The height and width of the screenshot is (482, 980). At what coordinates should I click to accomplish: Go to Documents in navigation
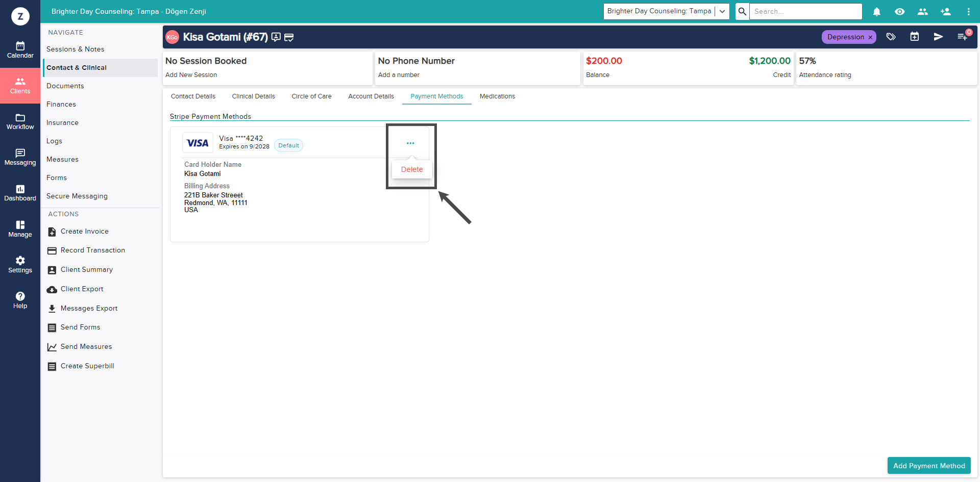(65, 86)
